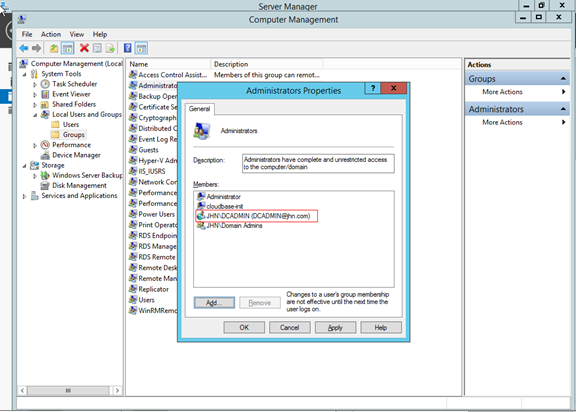Click the Export List toolbar icon

(x=110, y=48)
